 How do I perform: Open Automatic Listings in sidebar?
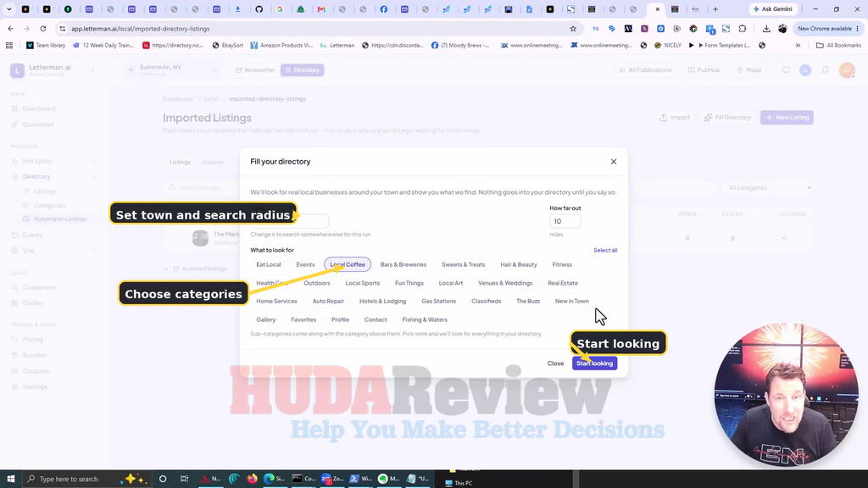click(x=60, y=219)
